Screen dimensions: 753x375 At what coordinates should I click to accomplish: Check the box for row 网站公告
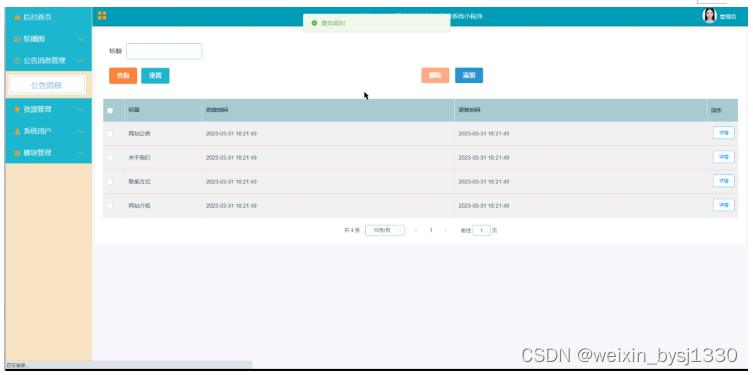[110, 133]
